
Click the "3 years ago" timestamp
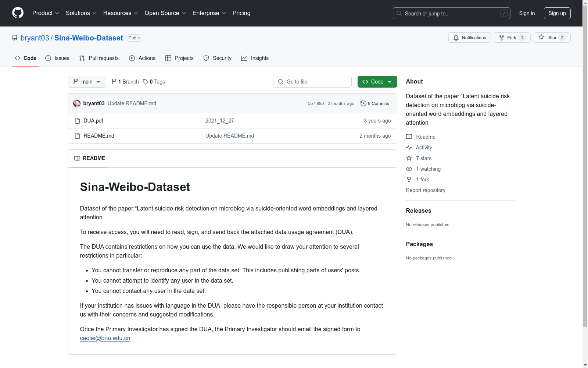377,121
